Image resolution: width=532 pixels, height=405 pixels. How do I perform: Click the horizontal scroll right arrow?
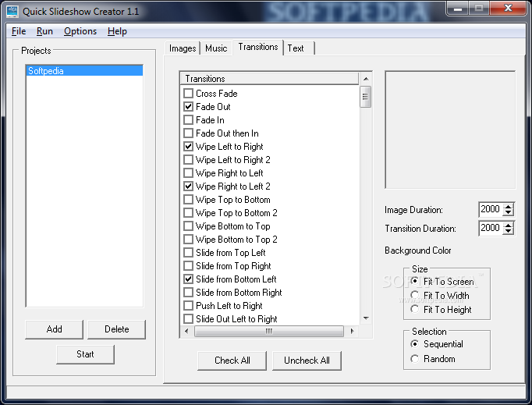click(352, 331)
